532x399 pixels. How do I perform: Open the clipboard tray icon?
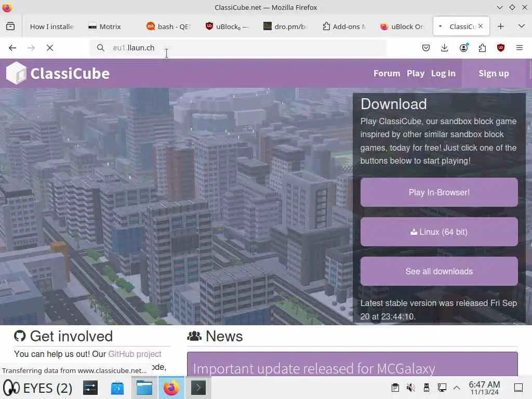point(395,388)
